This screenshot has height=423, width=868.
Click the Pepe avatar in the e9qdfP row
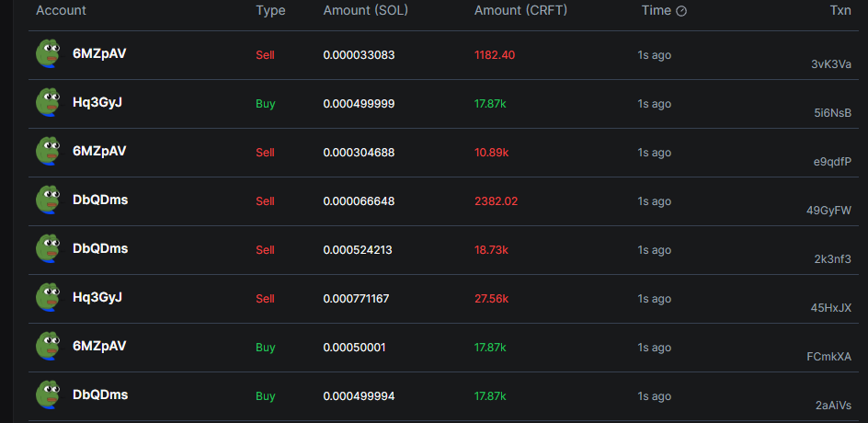click(48, 152)
